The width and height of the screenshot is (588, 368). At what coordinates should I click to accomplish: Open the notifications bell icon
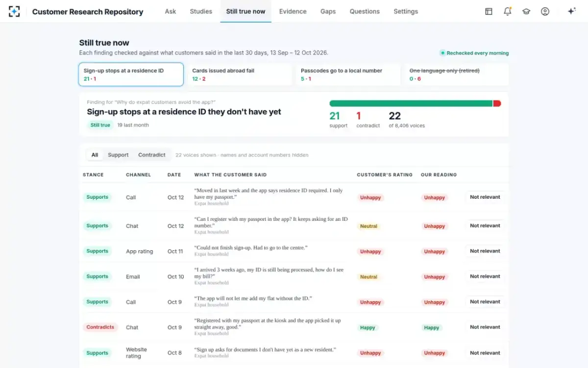pos(507,11)
